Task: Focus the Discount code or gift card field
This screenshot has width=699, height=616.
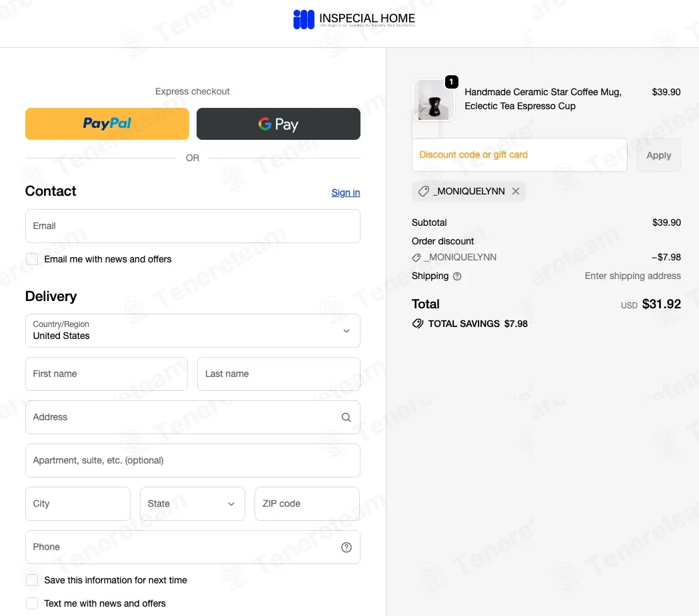Action: tap(519, 155)
